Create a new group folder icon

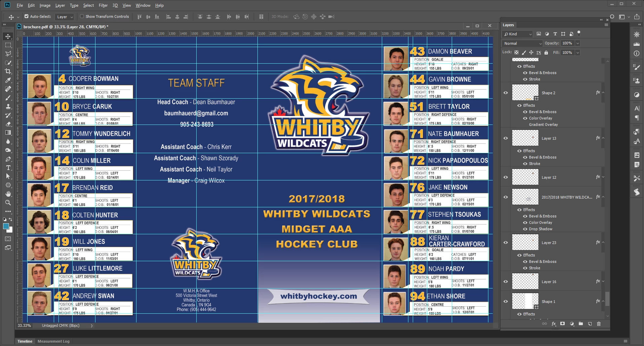pyautogui.click(x=581, y=324)
